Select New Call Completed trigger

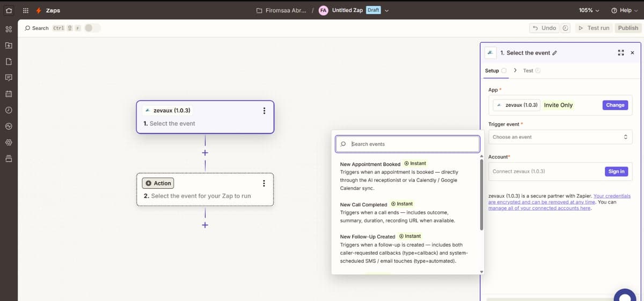coord(405,212)
